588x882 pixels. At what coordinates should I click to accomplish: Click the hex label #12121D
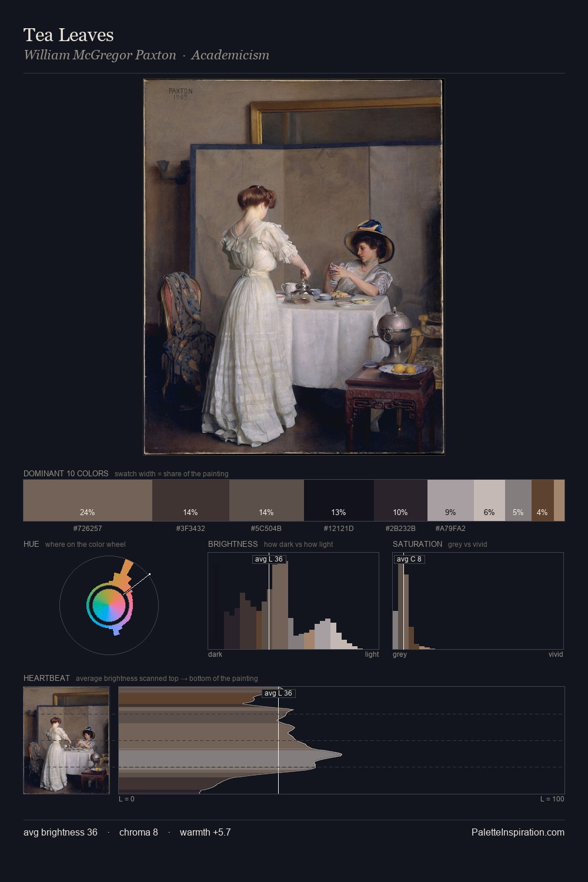tap(339, 528)
